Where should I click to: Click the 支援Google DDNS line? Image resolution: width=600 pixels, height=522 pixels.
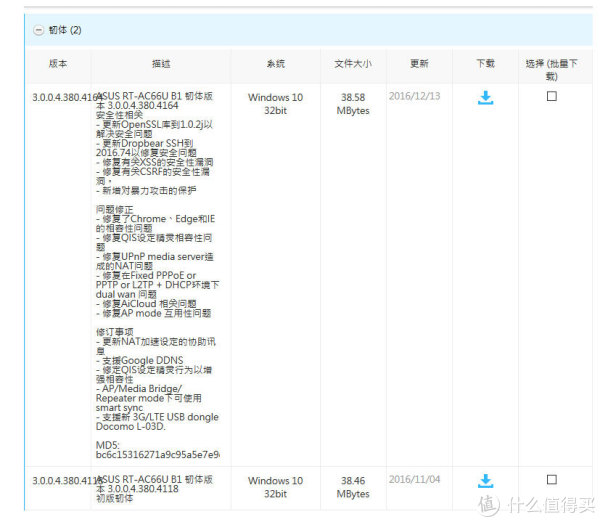[140, 361]
